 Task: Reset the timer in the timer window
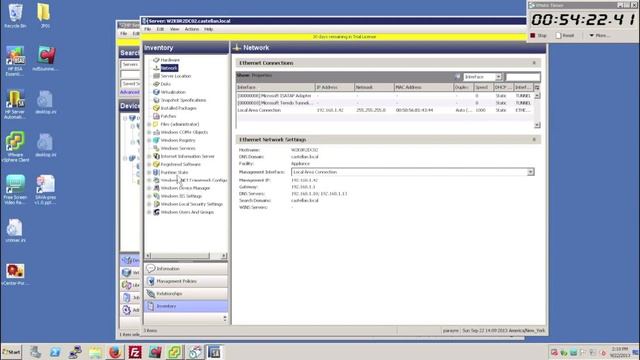[x=565, y=36]
